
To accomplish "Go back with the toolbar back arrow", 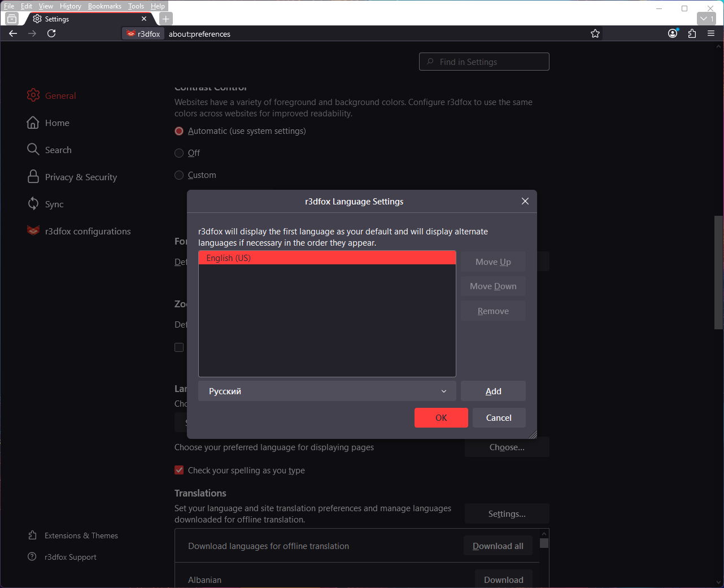I will pos(13,33).
